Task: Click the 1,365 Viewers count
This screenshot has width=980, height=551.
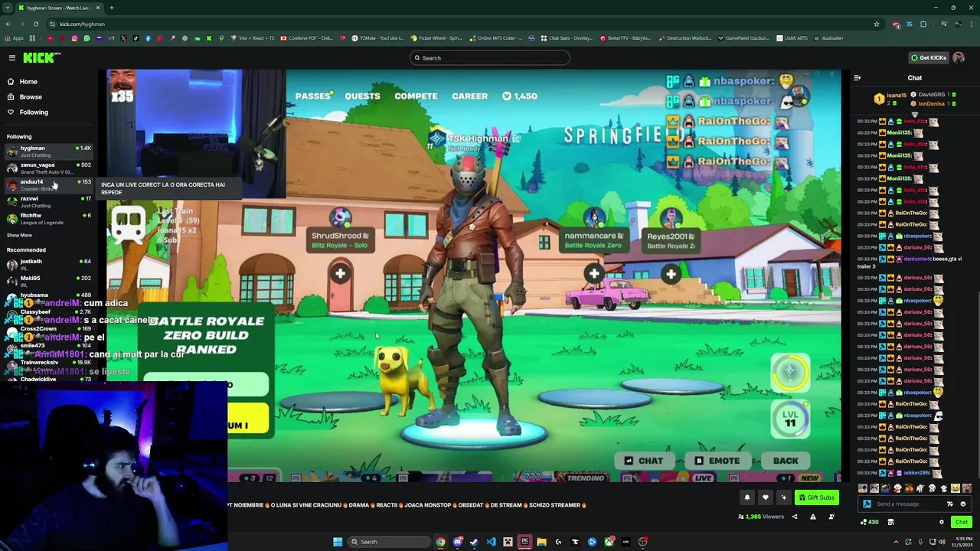Action: [x=760, y=517]
